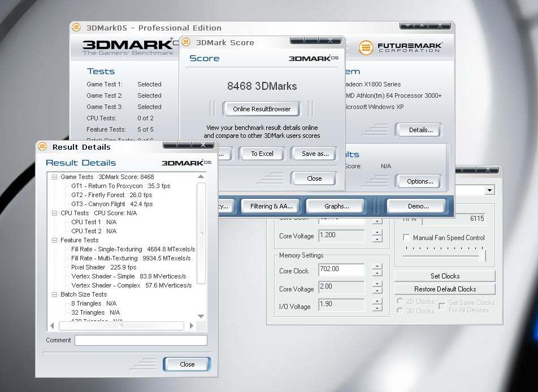The height and width of the screenshot is (392, 538).
Task: Export results with To Excel button
Action: click(x=262, y=154)
